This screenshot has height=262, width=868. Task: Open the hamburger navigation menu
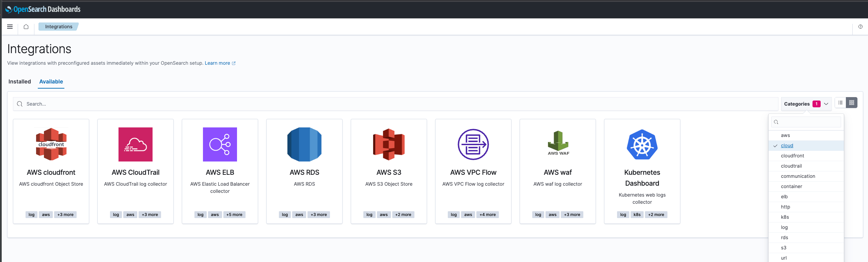10,27
